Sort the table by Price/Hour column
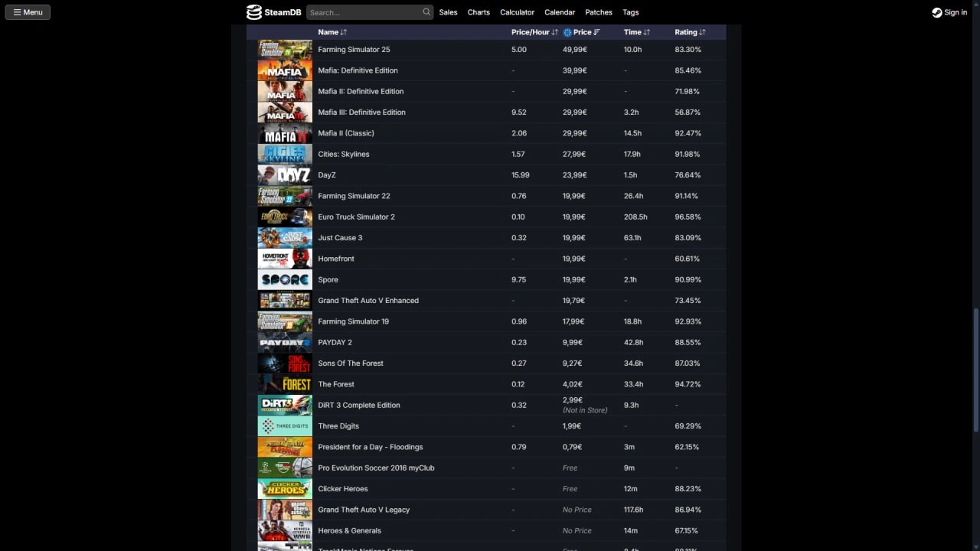The image size is (980, 551). [x=534, y=32]
